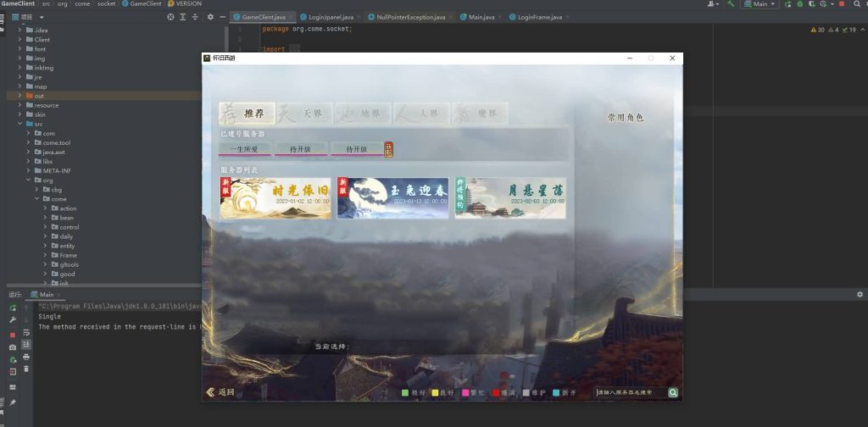Collapse the src folder arrow

pyautogui.click(x=20, y=124)
